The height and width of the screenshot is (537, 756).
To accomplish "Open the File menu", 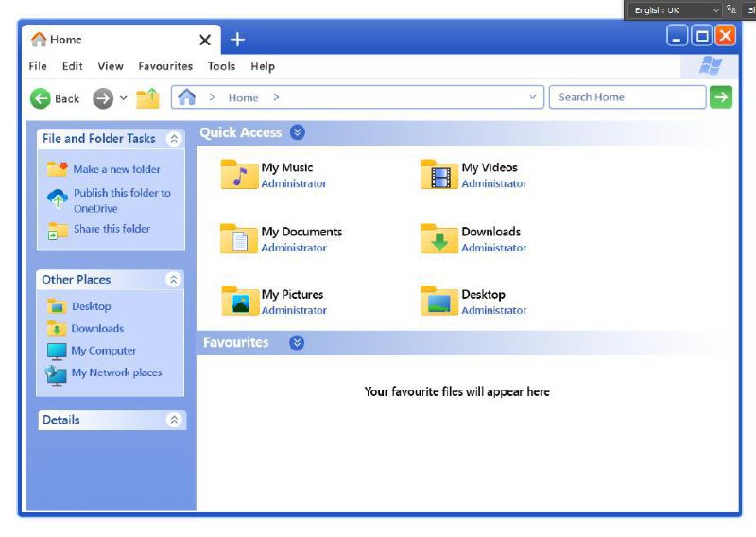I will click(x=38, y=66).
